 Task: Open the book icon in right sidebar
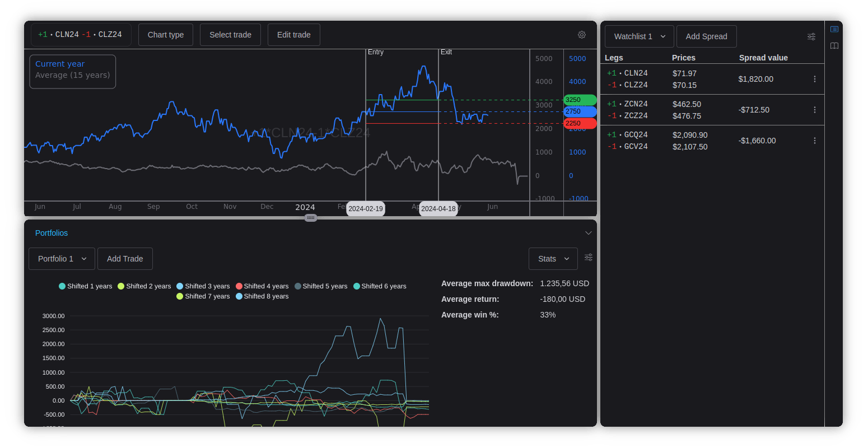pos(834,46)
